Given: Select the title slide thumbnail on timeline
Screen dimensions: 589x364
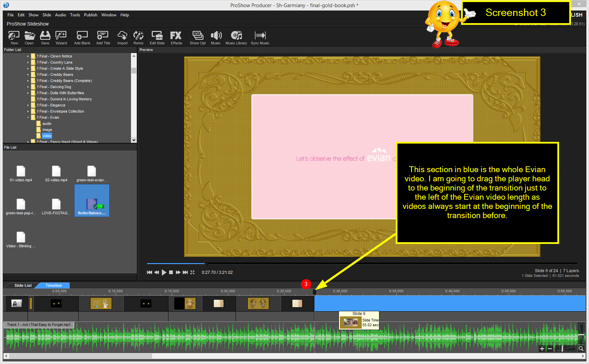Looking at the screenshot, I should [16, 303].
